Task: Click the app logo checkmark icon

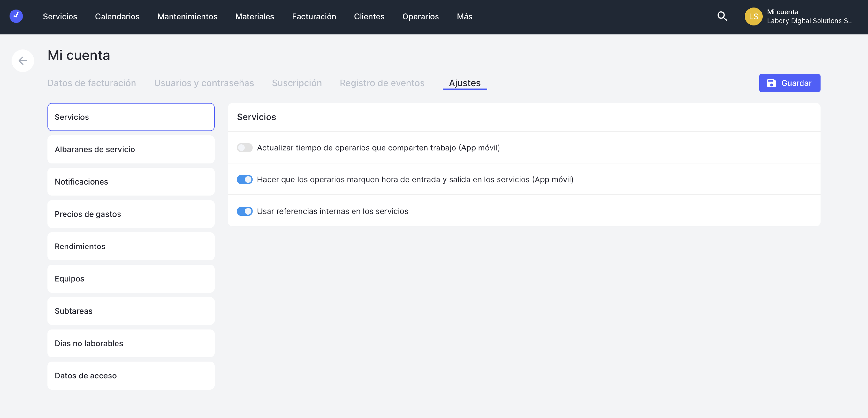Action: click(x=16, y=16)
